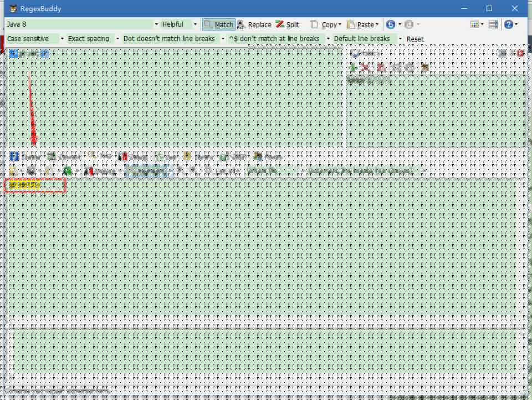The height and width of the screenshot is (400, 532).
Task: Click the brown icon in History toolbar
Action: pos(425,68)
